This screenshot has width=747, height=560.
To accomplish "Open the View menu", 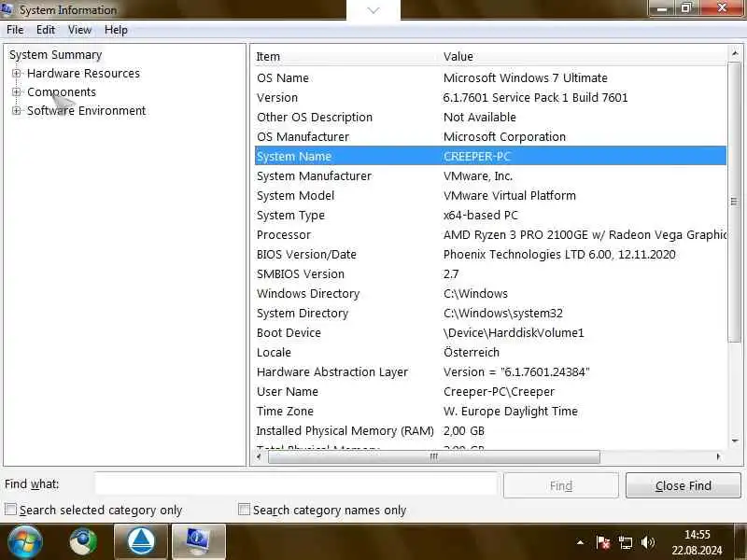I will coord(79,30).
